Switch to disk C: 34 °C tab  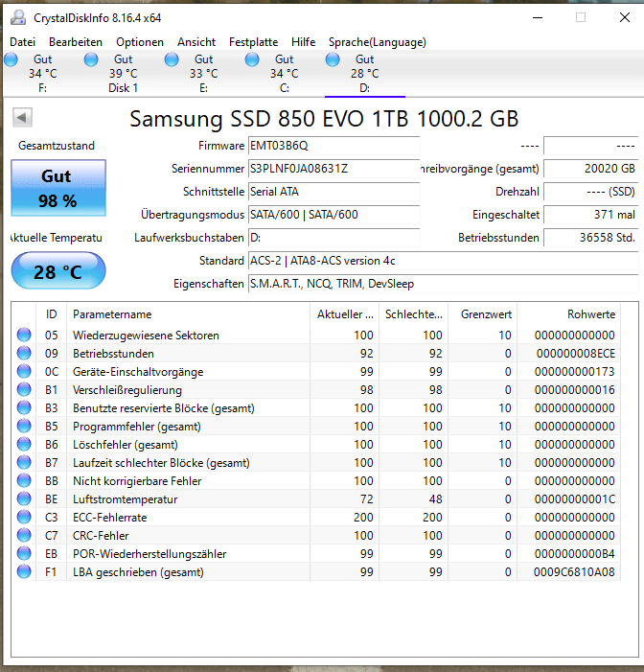[x=285, y=73]
